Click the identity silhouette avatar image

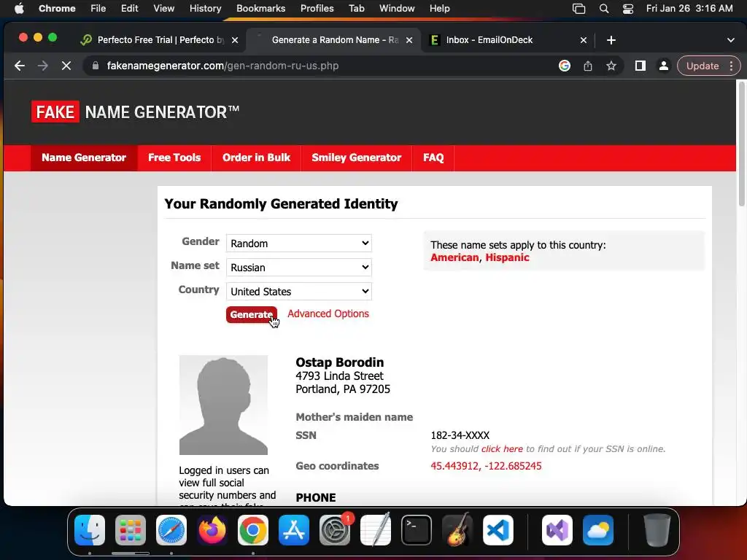[x=223, y=405]
